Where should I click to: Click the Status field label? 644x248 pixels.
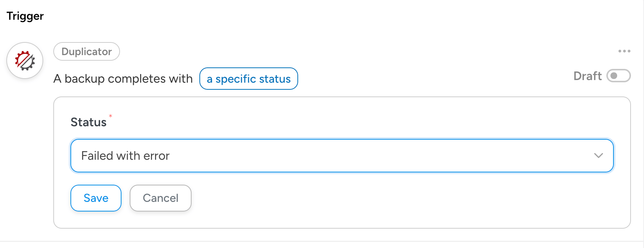(x=88, y=122)
